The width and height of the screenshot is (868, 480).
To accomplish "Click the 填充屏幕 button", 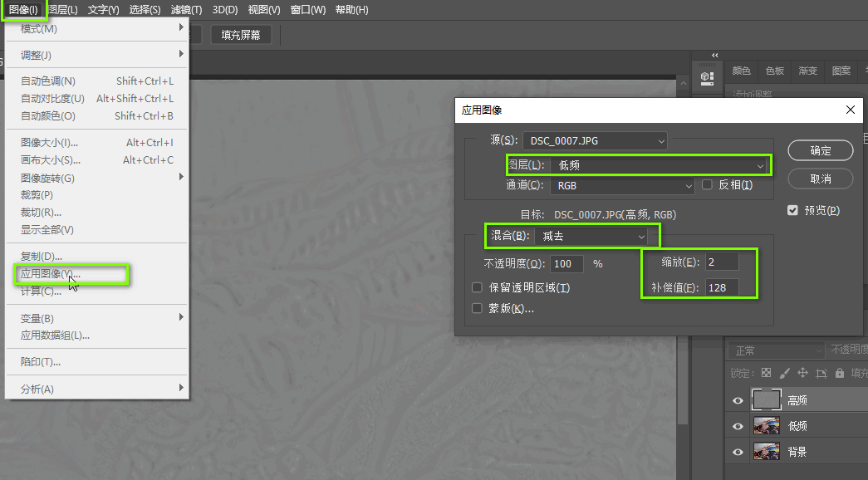I will 241,35.
